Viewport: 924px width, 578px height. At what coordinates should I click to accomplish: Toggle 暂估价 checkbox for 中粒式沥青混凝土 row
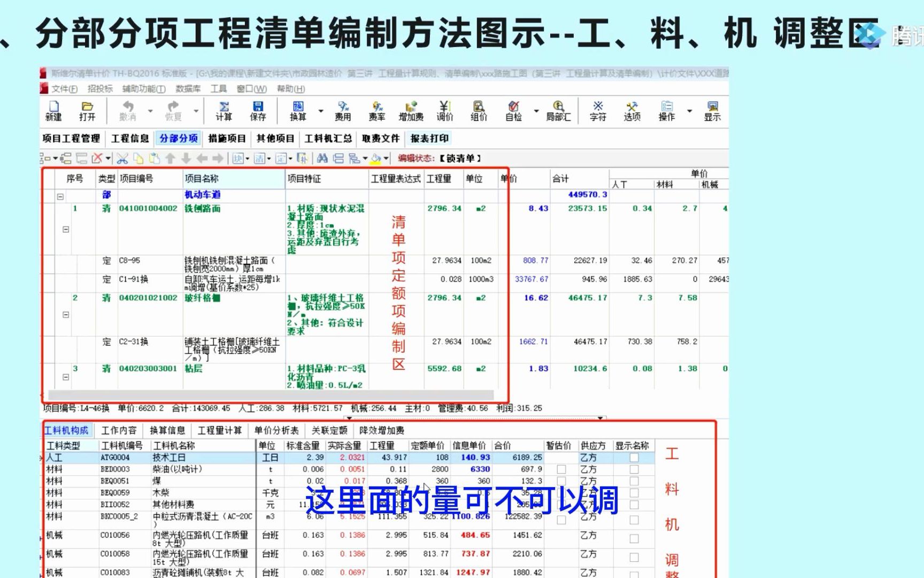click(x=561, y=520)
